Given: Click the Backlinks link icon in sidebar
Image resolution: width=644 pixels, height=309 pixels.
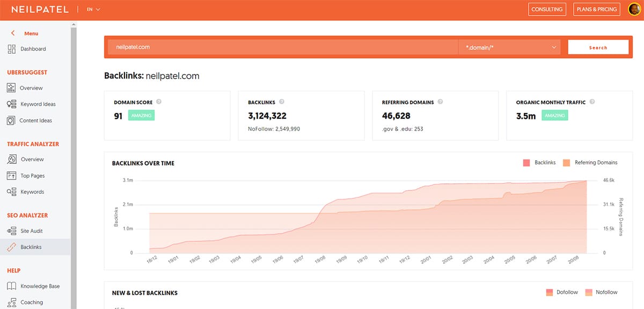Looking at the screenshot, I should [12, 247].
